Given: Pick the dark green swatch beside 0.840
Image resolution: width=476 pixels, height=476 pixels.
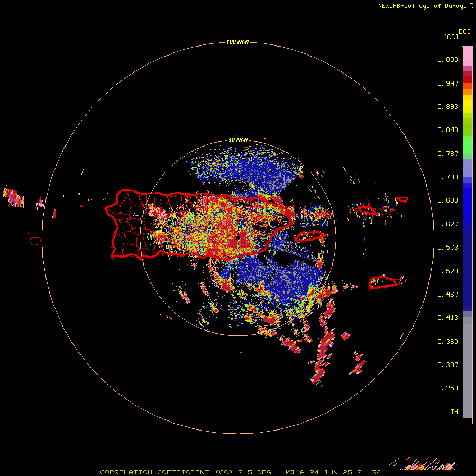Looking at the screenshot, I should (467, 126).
